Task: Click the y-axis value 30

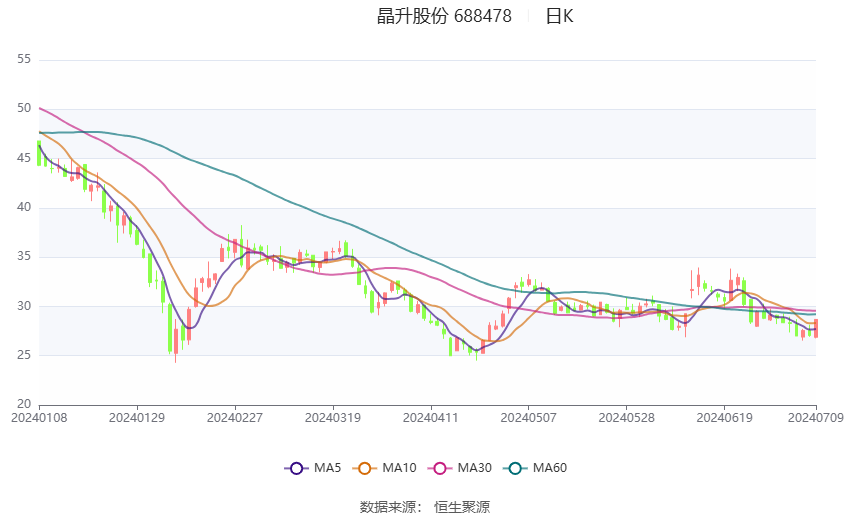Action: pyautogui.click(x=24, y=306)
